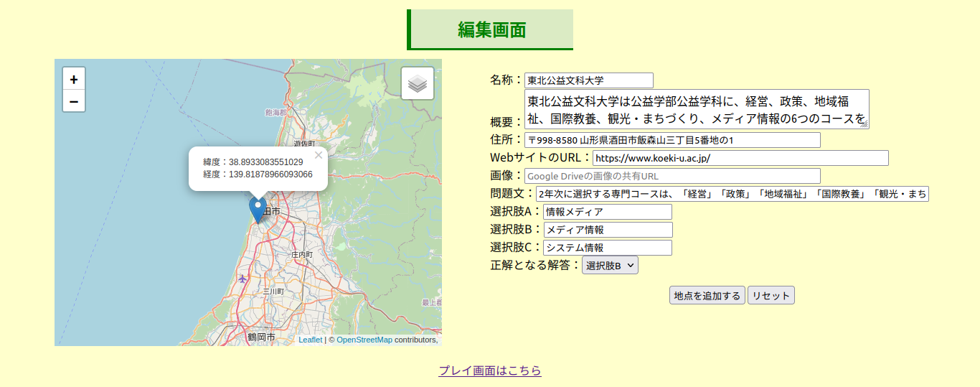The height and width of the screenshot is (387, 980).
Task: Click the airport icon on the map
Action: point(242,278)
